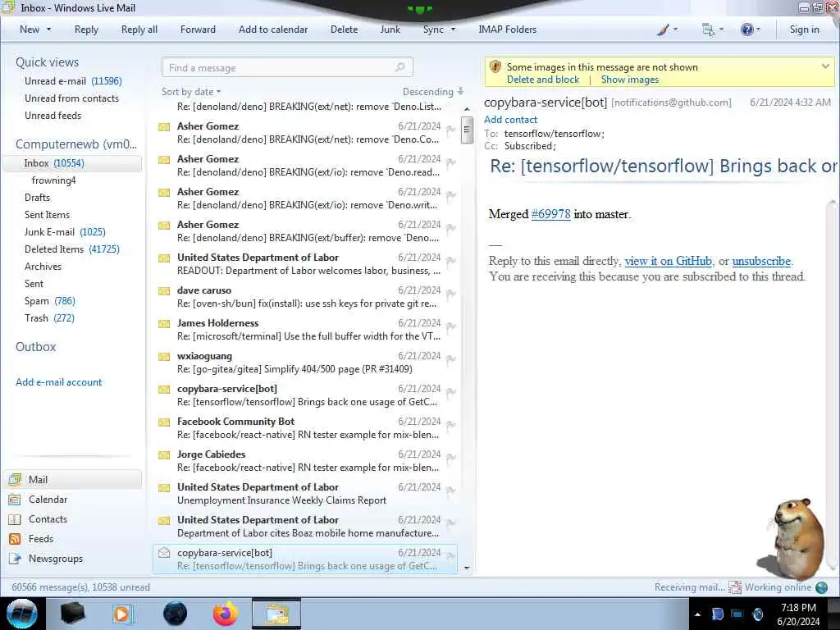
Task: Open dropdown arrow next to the layout menus icon
Action: point(721,30)
